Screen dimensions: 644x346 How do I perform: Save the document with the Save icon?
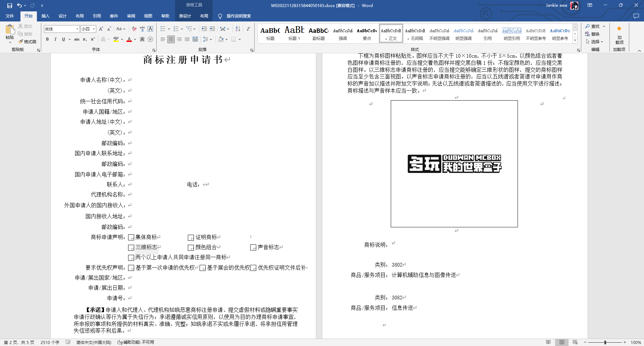(x=10, y=5)
